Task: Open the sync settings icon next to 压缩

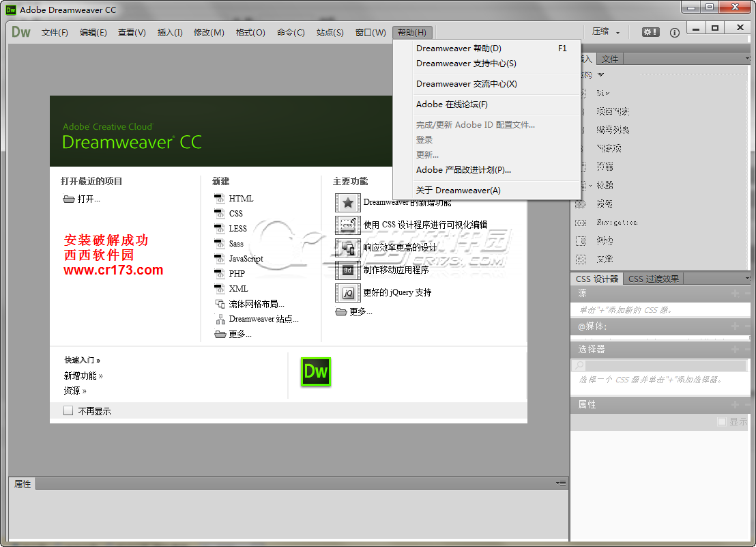Action: [650, 32]
